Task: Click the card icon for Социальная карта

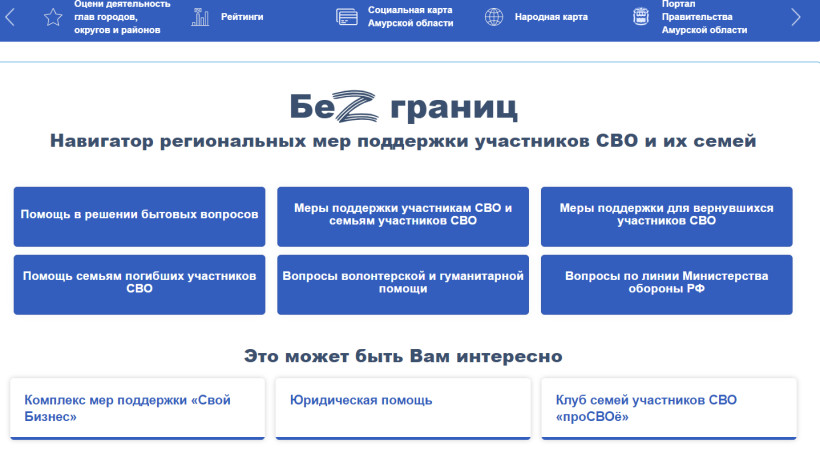Action: pos(347,17)
